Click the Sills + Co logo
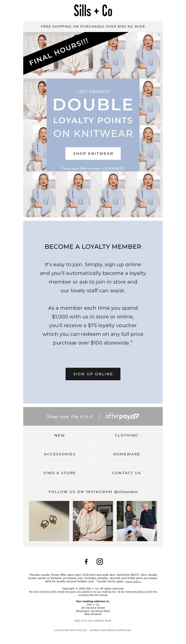The width and height of the screenshot is (186, 644). 93,11
